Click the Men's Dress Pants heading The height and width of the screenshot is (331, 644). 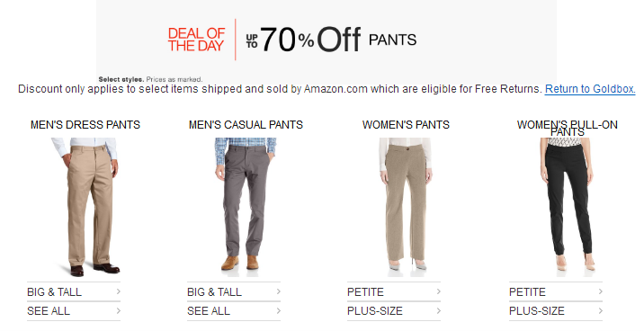click(x=85, y=125)
